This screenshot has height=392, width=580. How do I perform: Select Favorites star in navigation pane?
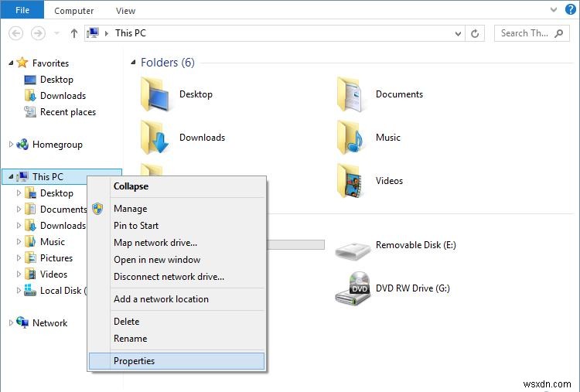pos(22,63)
